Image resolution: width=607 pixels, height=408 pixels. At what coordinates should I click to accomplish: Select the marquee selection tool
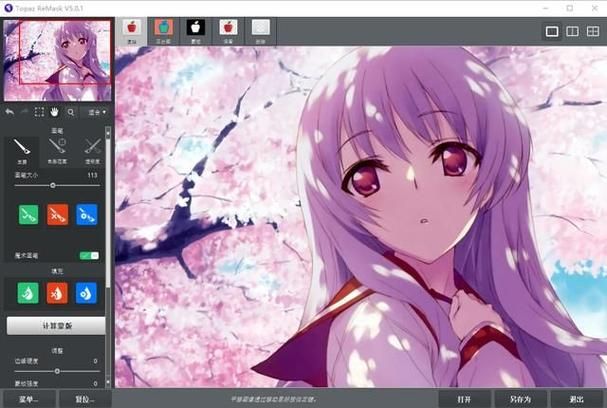click(x=40, y=113)
